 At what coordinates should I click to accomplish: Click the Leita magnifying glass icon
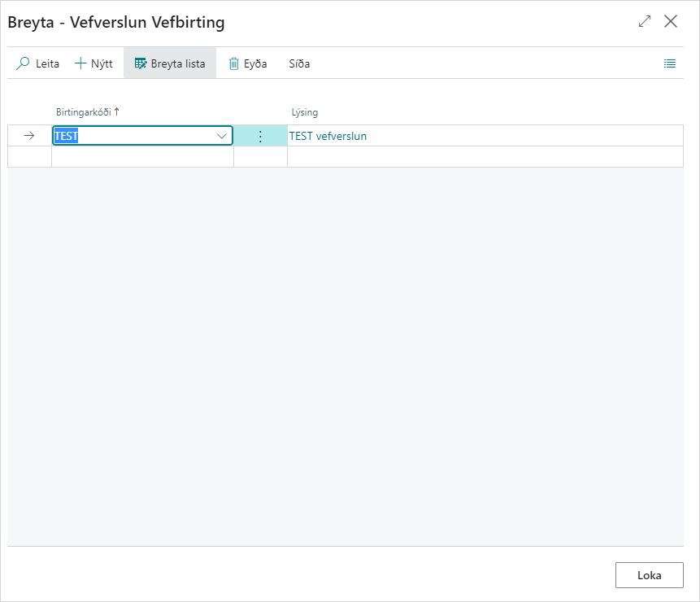point(24,63)
